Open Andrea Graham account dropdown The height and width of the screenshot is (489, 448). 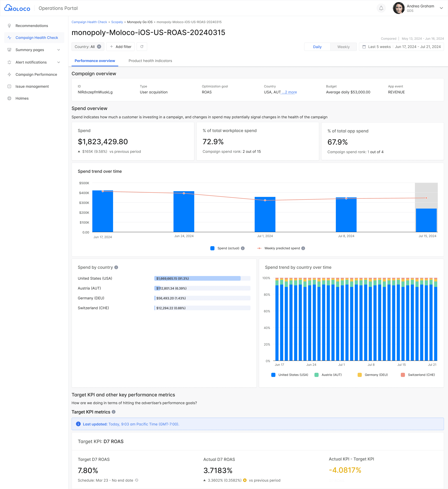pyautogui.click(x=441, y=8)
